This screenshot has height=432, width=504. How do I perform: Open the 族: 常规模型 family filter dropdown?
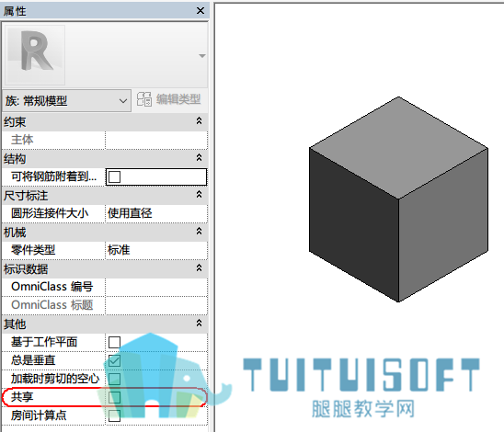pyautogui.click(x=67, y=101)
